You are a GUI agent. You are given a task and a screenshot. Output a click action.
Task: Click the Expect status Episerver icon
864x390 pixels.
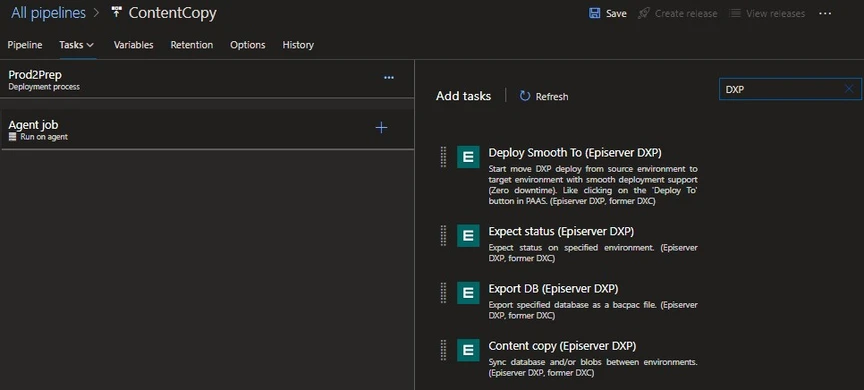coord(468,236)
